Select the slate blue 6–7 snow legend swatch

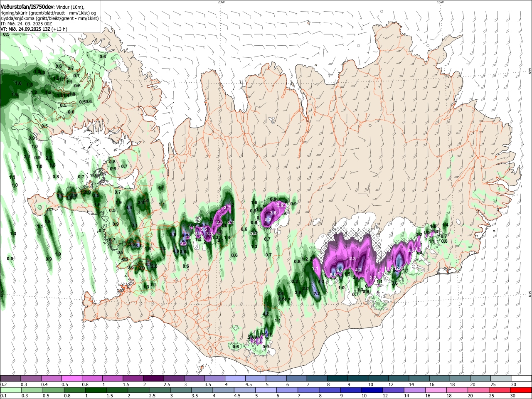[297, 379]
